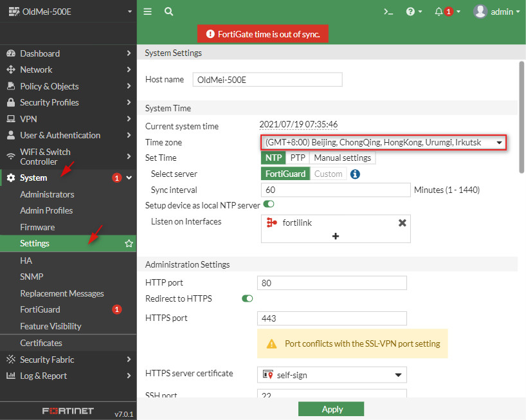
Task: Click the HTTPS port field
Action: tap(332, 318)
